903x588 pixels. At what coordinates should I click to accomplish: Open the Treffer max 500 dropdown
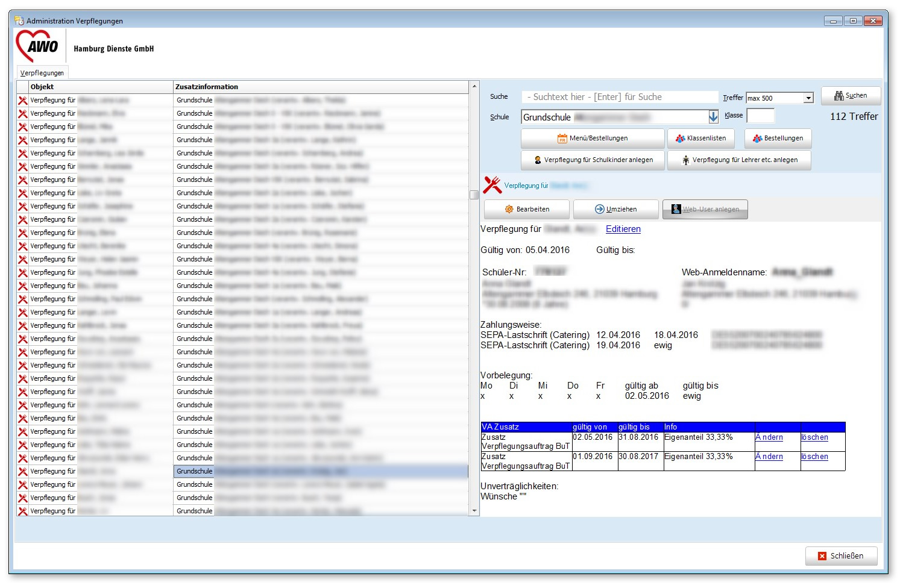(808, 98)
